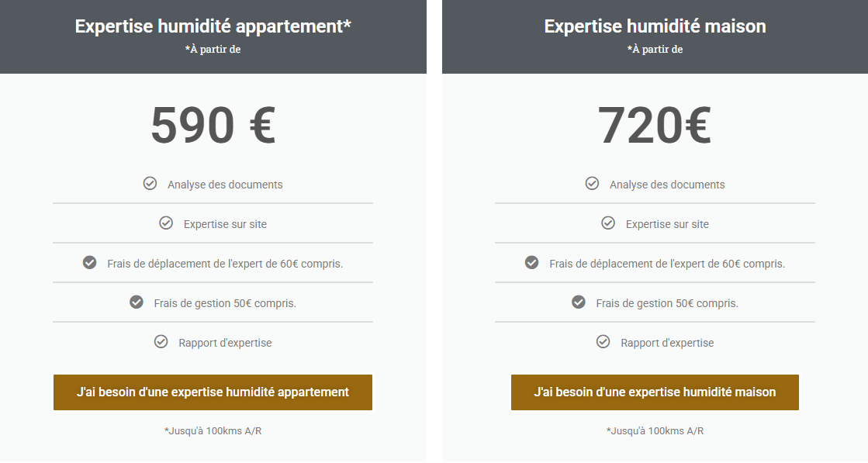
Task: Click the checkmark icon beside "Expertise sur site" on apartment card
Action: click(x=166, y=223)
